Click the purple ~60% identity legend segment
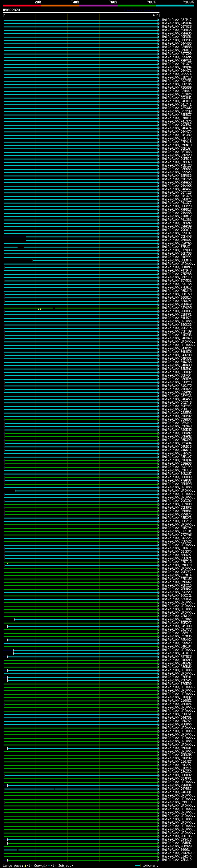The height and width of the screenshot is (868, 197). (98, 6)
